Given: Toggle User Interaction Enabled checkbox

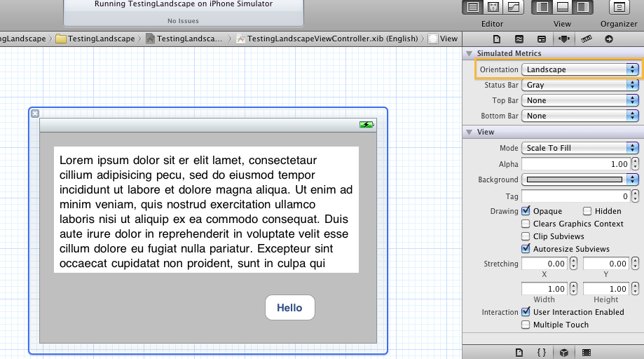Looking at the screenshot, I should 526,312.
